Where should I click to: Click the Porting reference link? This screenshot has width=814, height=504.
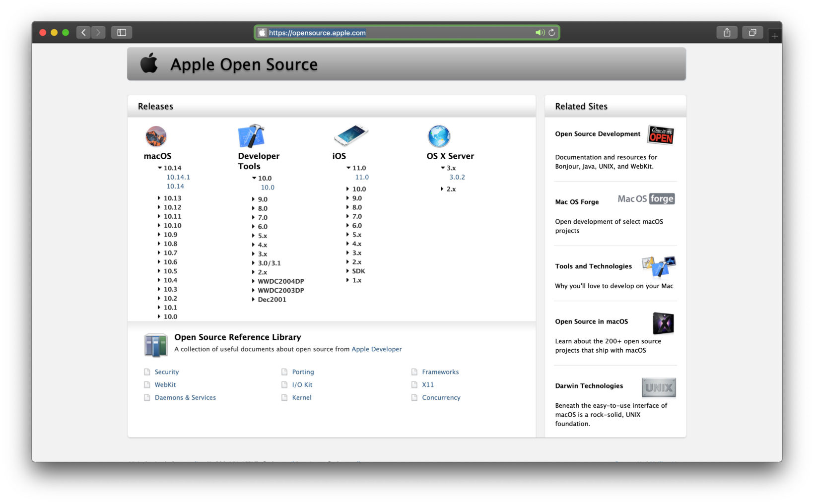tap(303, 372)
